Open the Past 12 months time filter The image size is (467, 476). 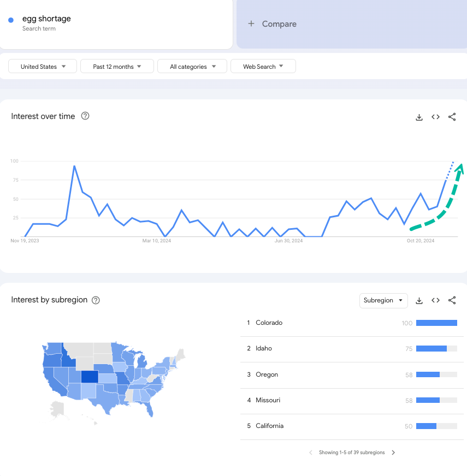(116, 67)
